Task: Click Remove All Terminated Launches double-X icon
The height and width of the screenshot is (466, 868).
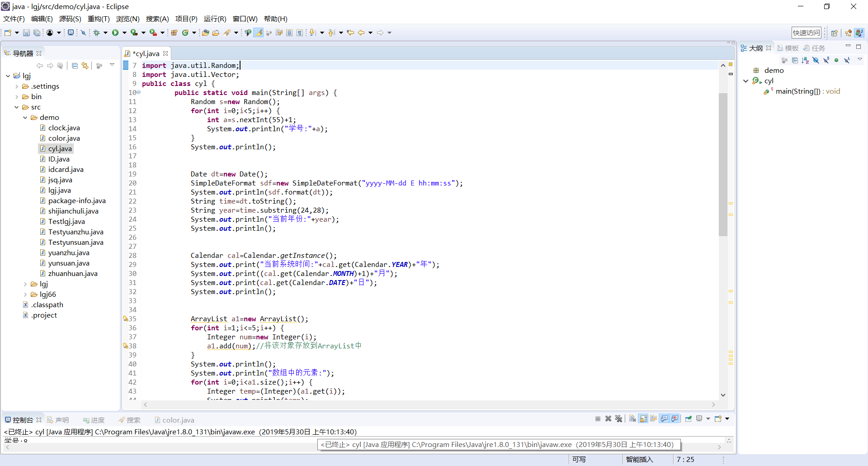Action: [618, 418]
